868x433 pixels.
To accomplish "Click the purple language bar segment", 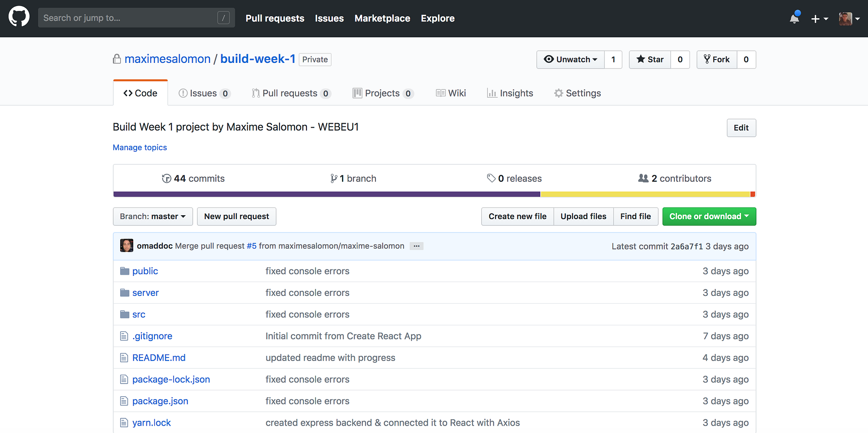I will 326,194.
